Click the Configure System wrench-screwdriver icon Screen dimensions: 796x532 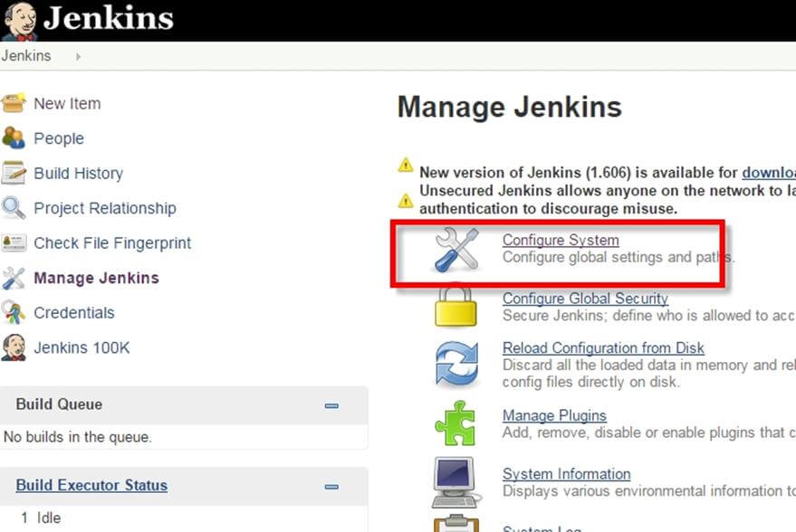[x=456, y=249]
